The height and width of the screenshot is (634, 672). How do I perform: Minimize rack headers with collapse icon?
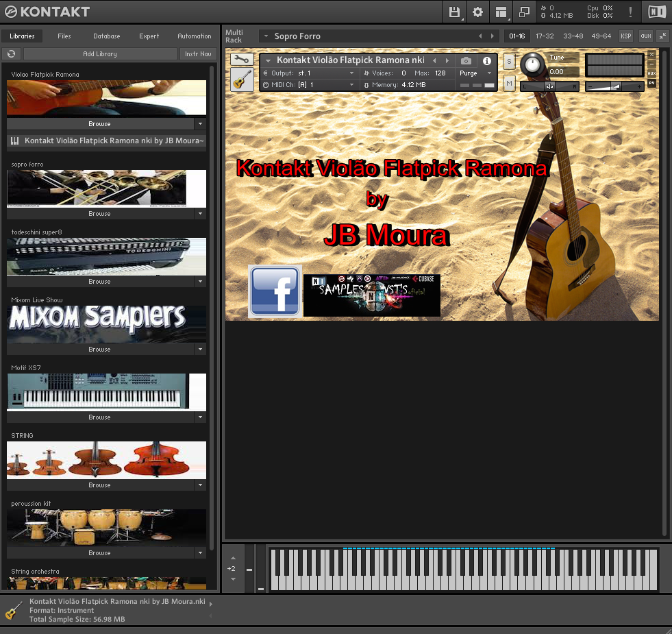(663, 36)
